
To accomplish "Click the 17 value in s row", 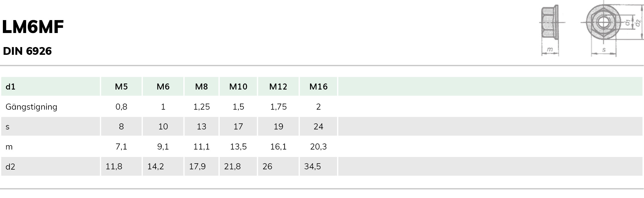I will 238,127.
